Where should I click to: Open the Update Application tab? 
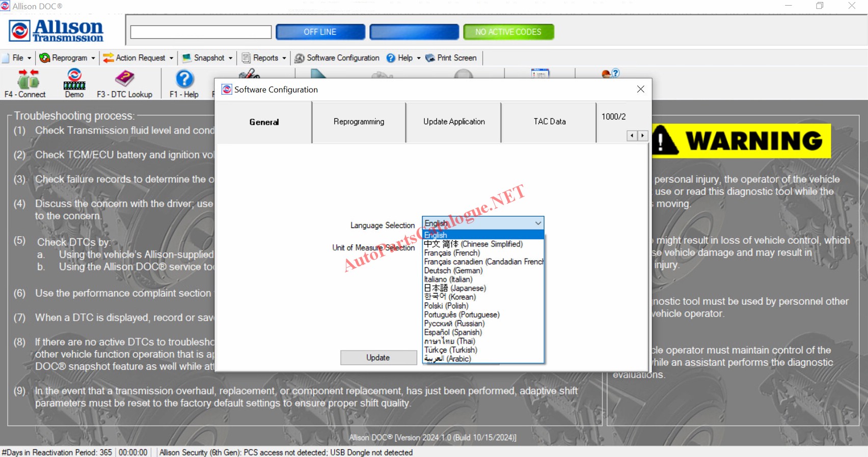(x=454, y=122)
